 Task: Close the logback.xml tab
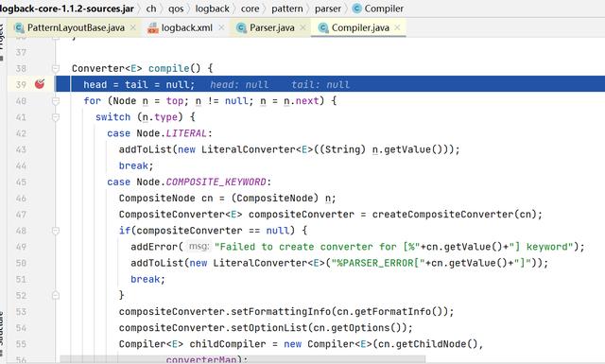click(x=221, y=27)
